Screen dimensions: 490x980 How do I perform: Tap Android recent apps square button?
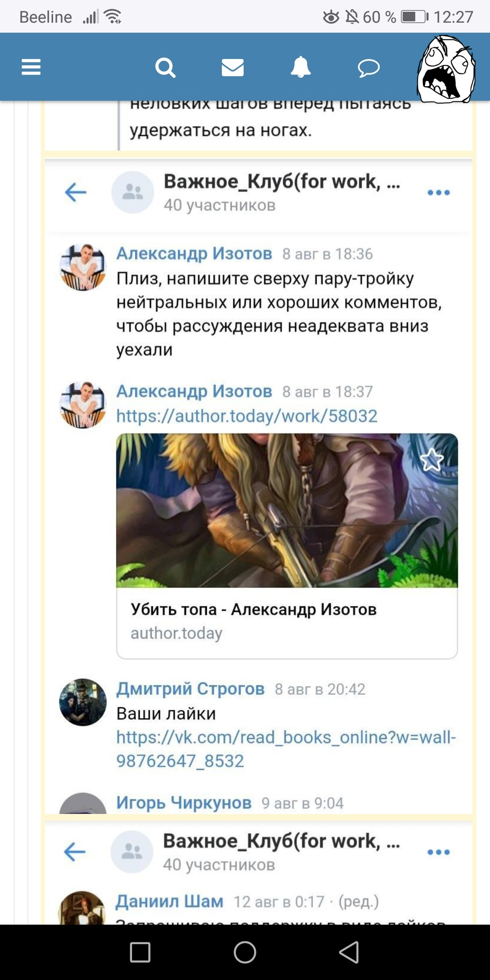(x=140, y=952)
